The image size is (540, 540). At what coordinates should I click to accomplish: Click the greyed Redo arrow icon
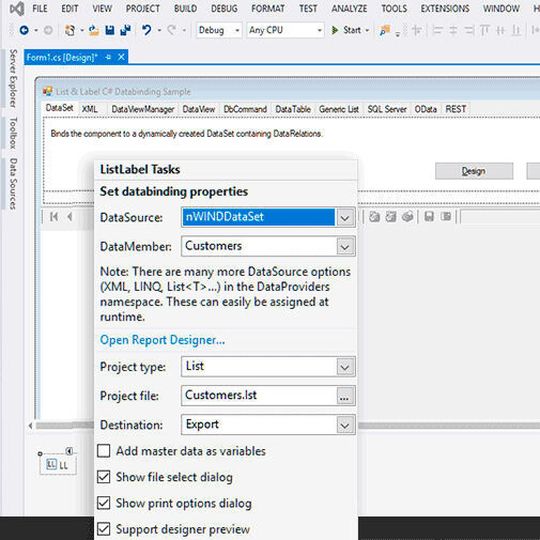pyautogui.click(x=172, y=30)
